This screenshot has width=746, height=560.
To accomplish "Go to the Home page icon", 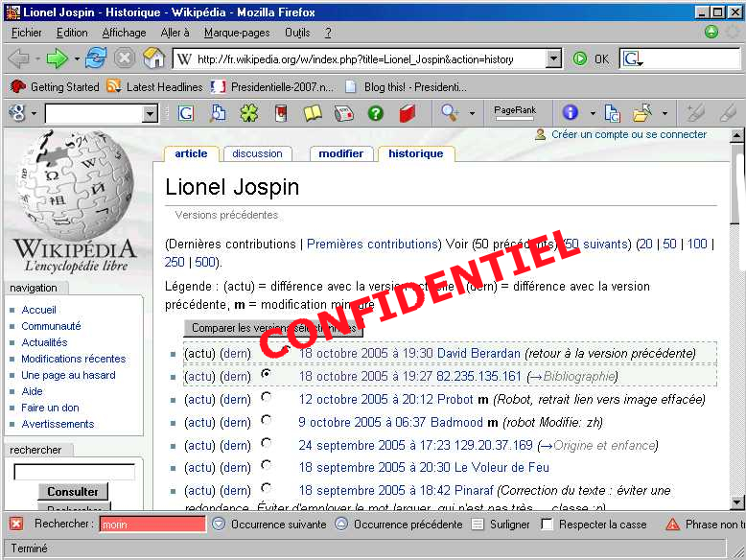I will (x=153, y=58).
